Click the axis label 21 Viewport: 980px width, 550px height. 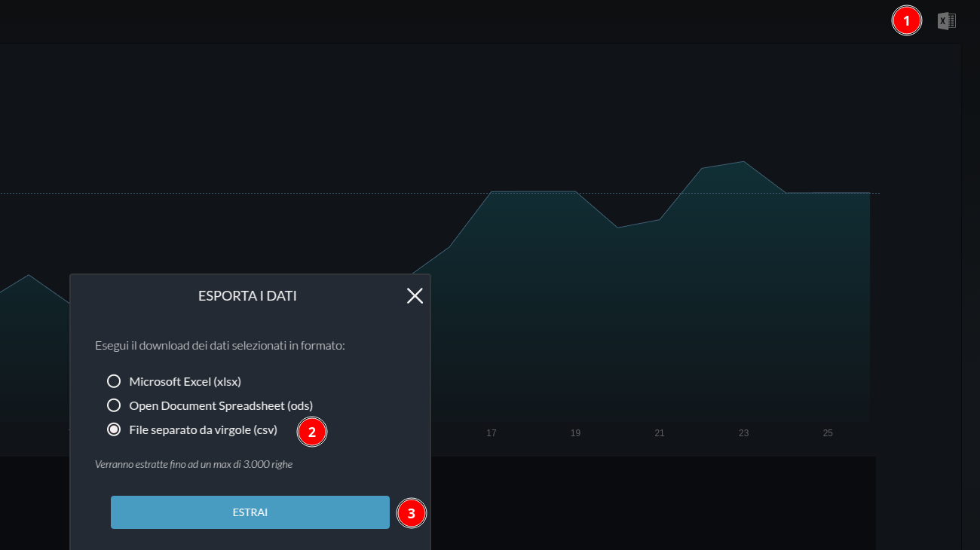pos(660,433)
